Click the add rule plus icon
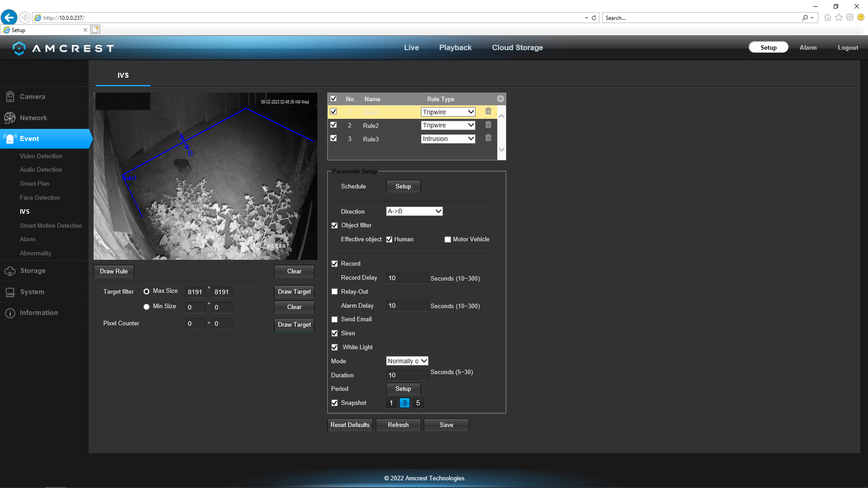 coord(500,99)
